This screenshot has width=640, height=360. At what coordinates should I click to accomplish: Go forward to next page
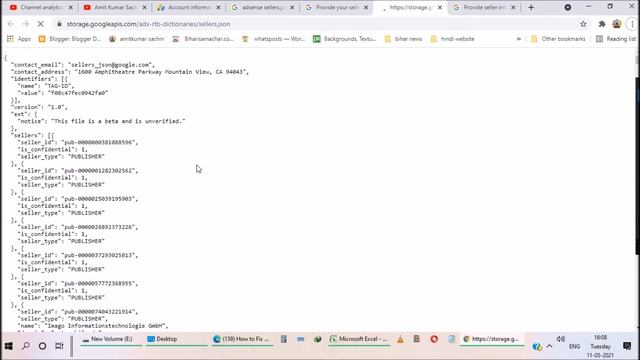pyautogui.click(x=25, y=24)
